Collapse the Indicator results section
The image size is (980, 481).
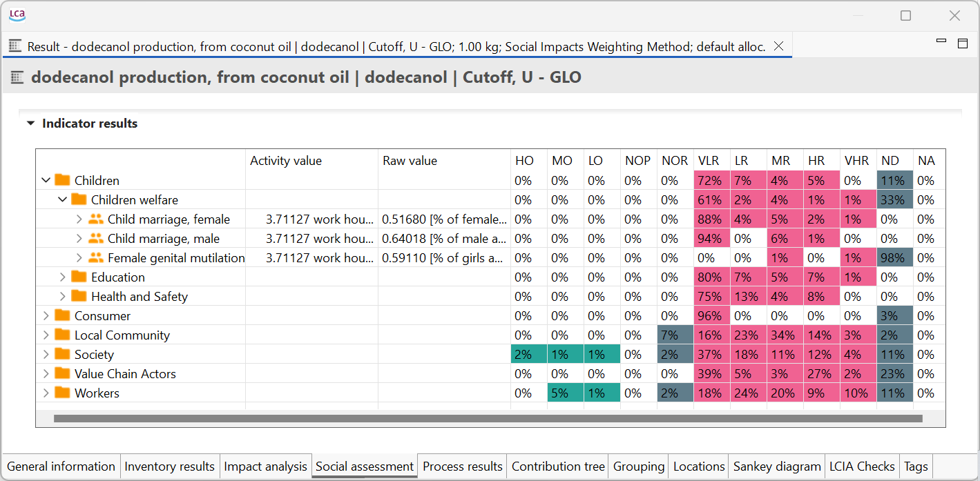click(x=30, y=124)
